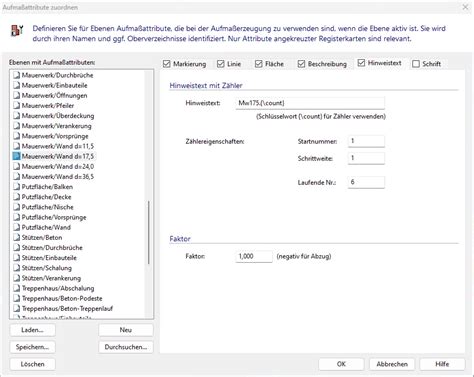The width and height of the screenshot is (474, 377).
Task: Select the Putzfläche/Wand layer name
Action: point(46,227)
